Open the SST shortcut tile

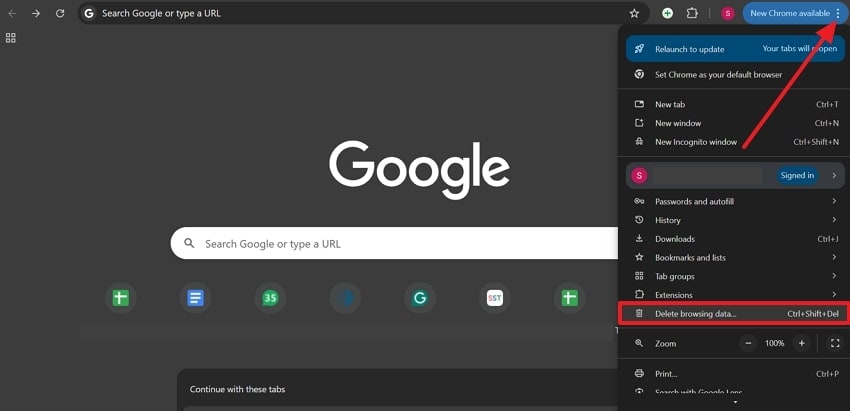[x=494, y=298]
